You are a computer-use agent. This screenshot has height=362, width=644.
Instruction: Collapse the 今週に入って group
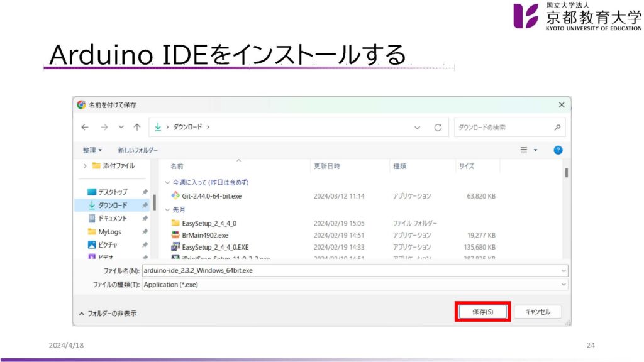167,182
